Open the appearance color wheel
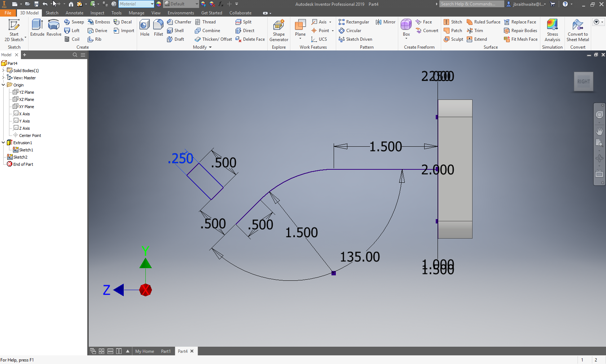606x364 pixels. (159, 4)
